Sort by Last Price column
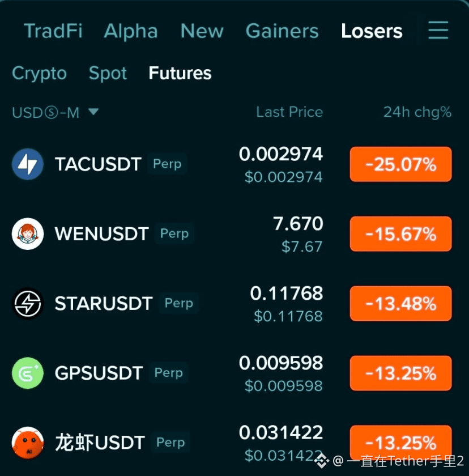 (x=289, y=112)
